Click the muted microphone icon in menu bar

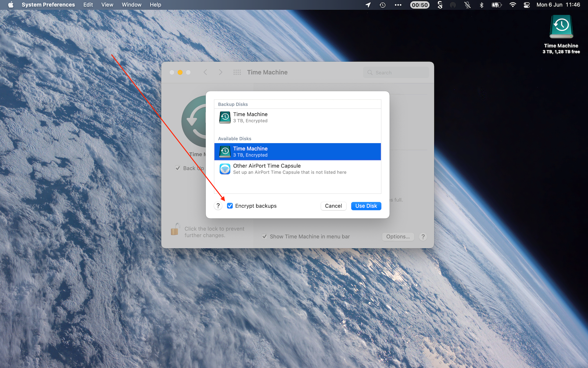pos(467,5)
